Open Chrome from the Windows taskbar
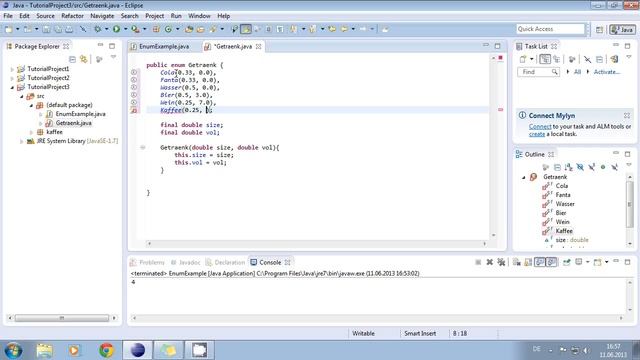Screen dimensions: 640x360 [x=107, y=350]
